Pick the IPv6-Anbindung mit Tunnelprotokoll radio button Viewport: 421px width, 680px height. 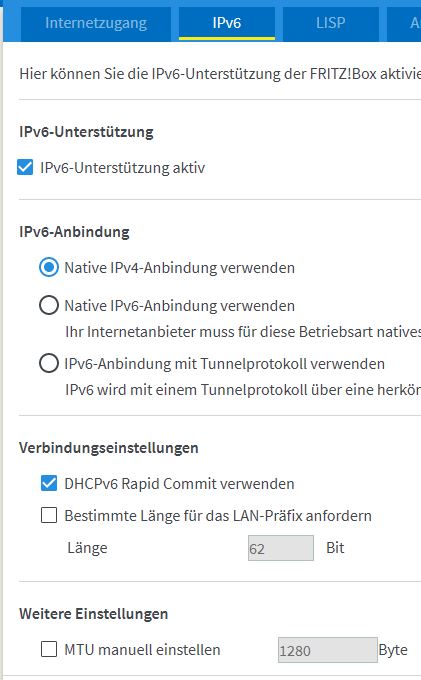(x=49, y=363)
